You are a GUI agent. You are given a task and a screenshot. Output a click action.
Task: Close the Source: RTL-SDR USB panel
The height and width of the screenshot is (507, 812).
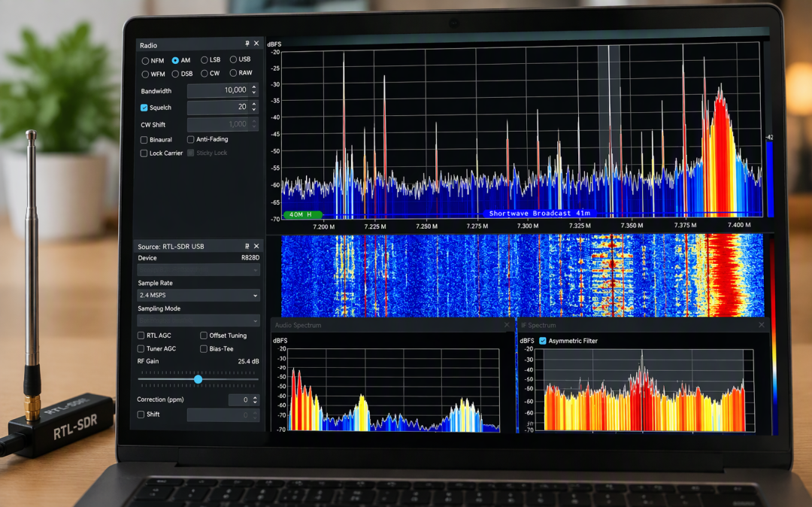click(x=256, y=246)
